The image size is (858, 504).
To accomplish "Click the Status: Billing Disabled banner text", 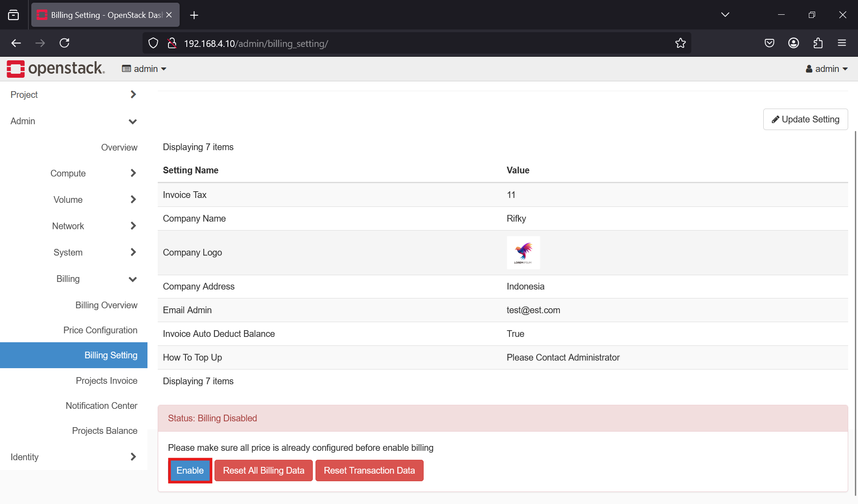I will pos(212,418).
